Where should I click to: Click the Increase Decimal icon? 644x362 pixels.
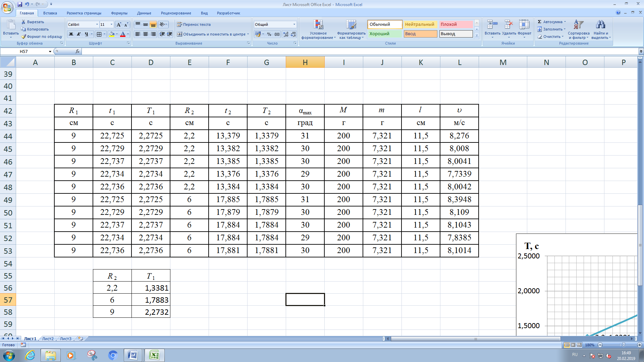286,34
